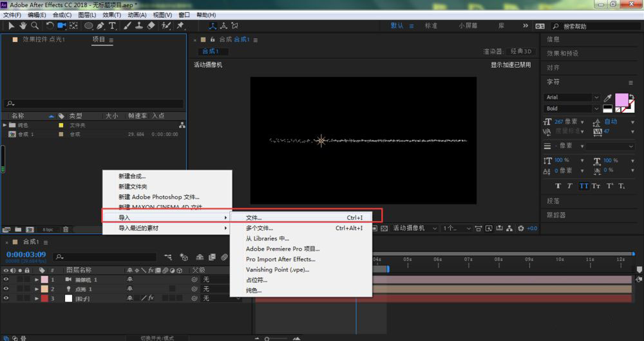This screenshot has width=644, height=341.
Task: Create new folder in project panel
Action: 18,229
